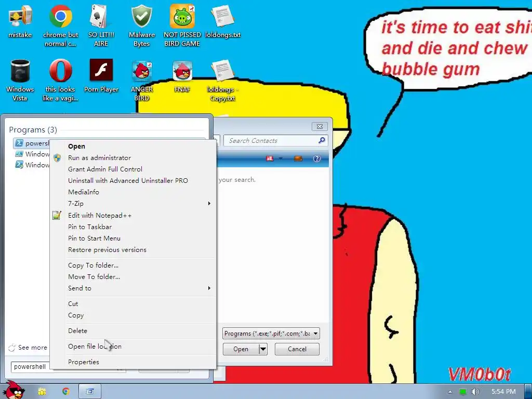Click the 'Windows Vista' recycle bin icon

(x=20, y=81)
